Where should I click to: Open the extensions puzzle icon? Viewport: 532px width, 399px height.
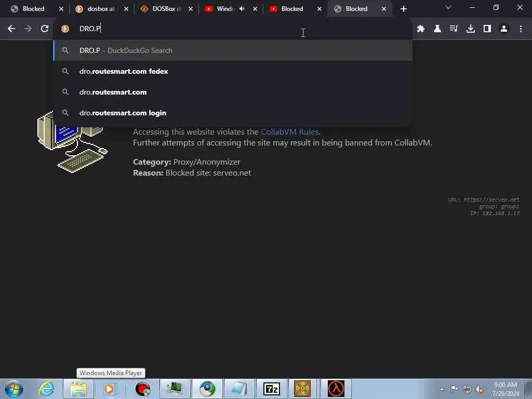[421, 29]
